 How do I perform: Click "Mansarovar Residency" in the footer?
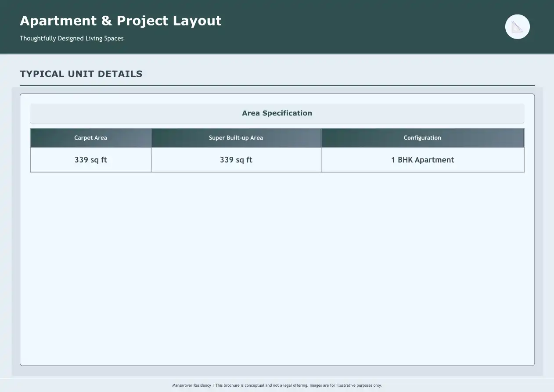(x=191, y=385)
